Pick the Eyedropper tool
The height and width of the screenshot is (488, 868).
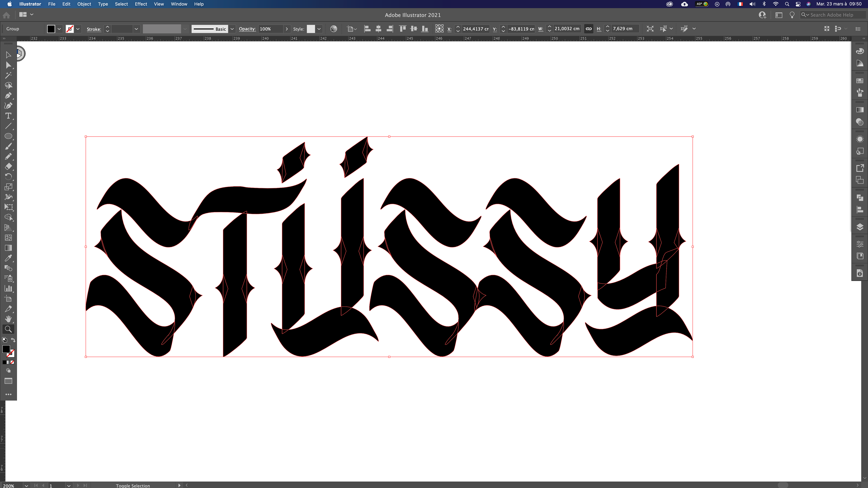tap(8, 258)
